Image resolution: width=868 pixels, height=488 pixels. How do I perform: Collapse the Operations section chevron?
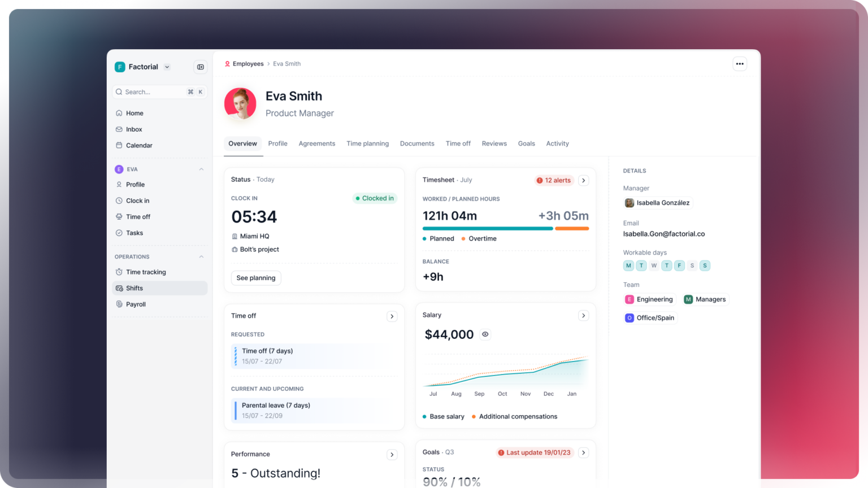pos(201,256)
